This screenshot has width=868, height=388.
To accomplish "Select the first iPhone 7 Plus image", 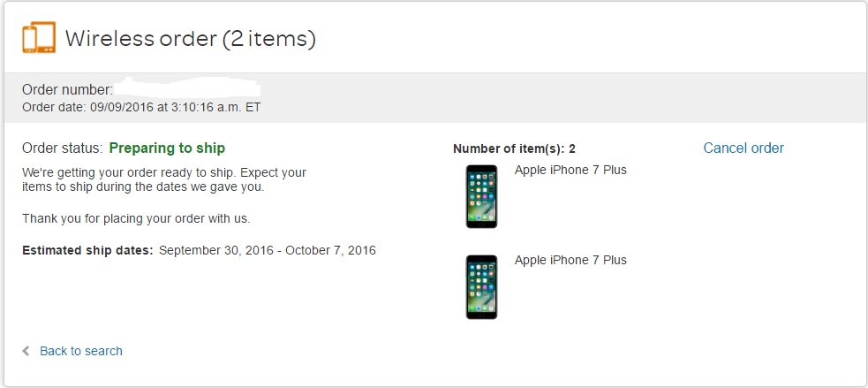I will point(481,196).
